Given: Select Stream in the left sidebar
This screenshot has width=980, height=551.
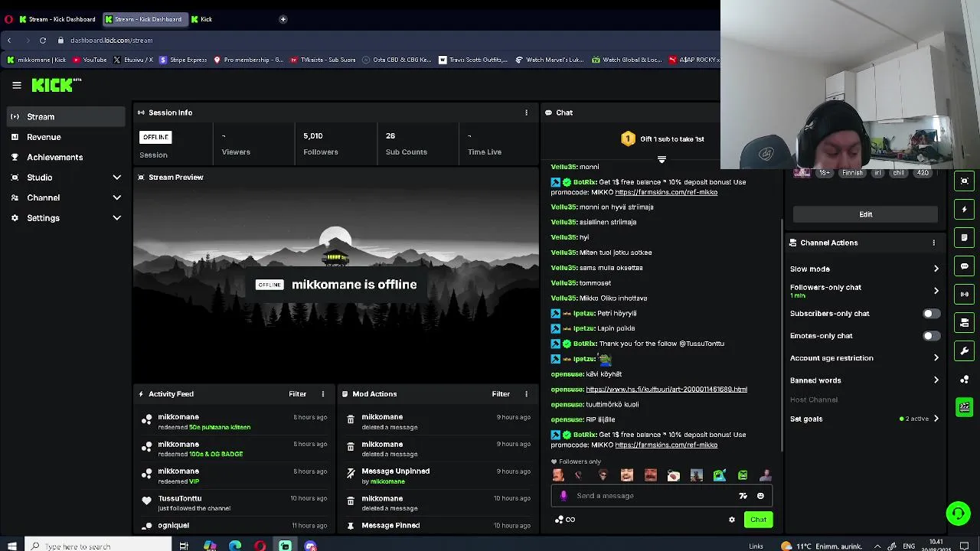Looking at the screenshot, I should click(x=66, y=116).
